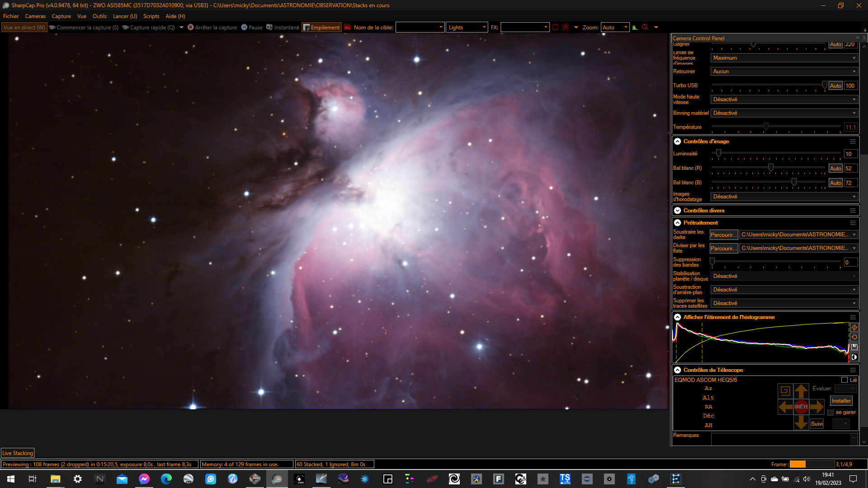Click the Bal blanc (R) slider
The image size is (868, 488).
point(769,169)
